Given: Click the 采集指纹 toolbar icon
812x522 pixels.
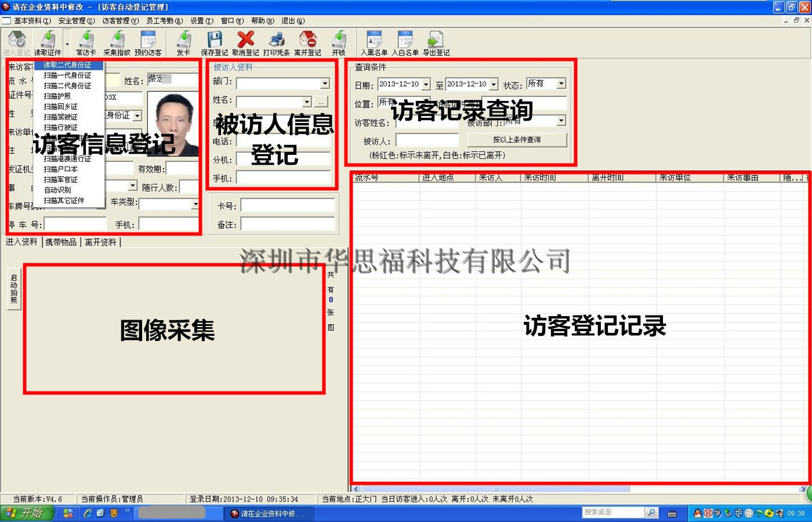Looking at the screenshot, I should click(x=117, y=40).
